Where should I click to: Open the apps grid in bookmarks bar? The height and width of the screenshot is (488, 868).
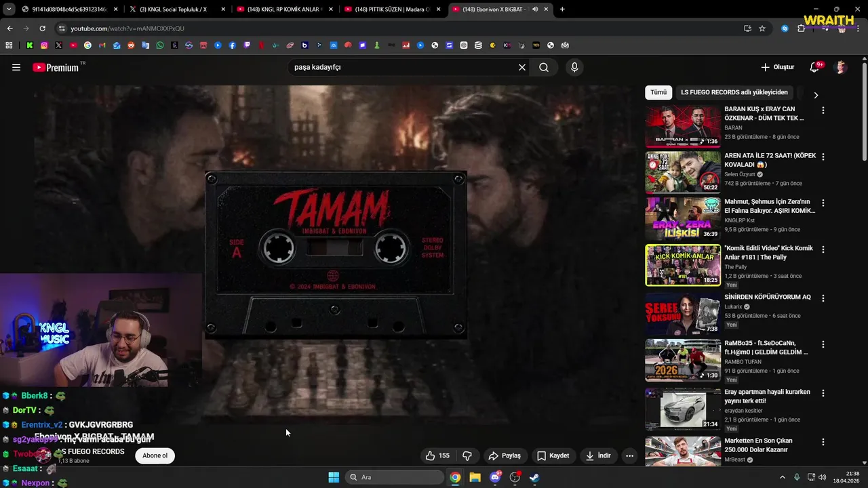pyautogui.click(x=9, y=45)
